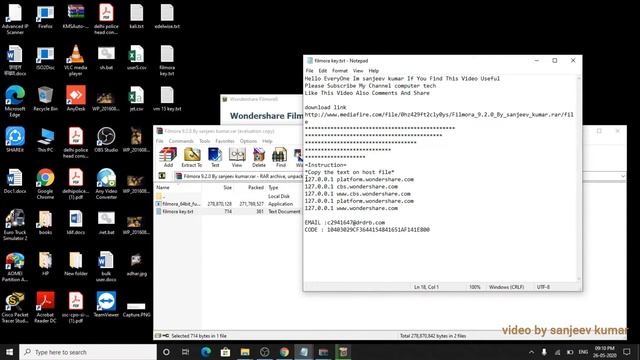The width and height of the screenshot is (640, 360).
Task: Select OBS Studio desktop icon
Action: point(106,140)
